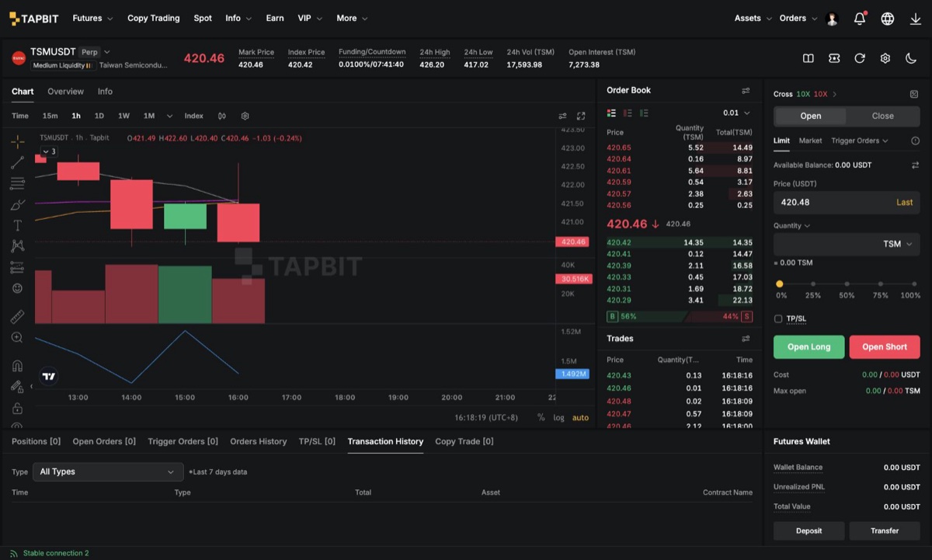Open the Fibonacci lines tool
This screenshot has width=932, height=560.
17,184
